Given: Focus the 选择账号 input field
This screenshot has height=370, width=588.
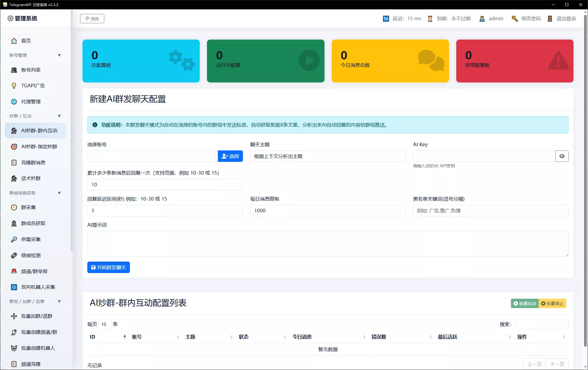Looking at the screenshot, I should [153, 156].
